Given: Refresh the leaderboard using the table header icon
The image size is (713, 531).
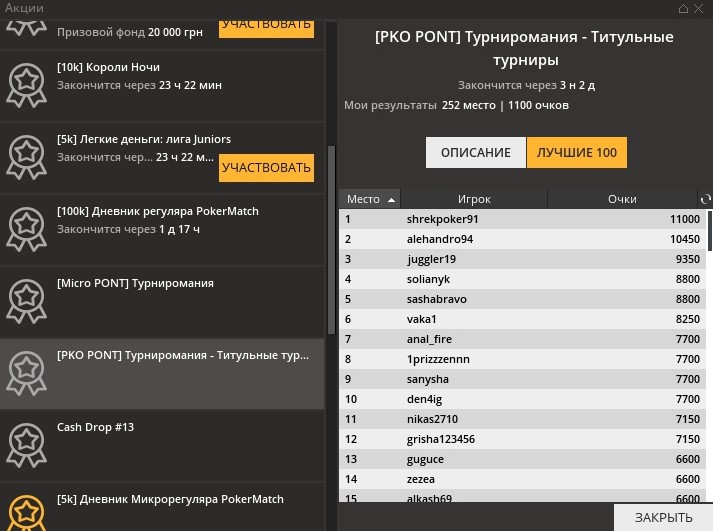Looking at the screenshot, I should [705, 199].
